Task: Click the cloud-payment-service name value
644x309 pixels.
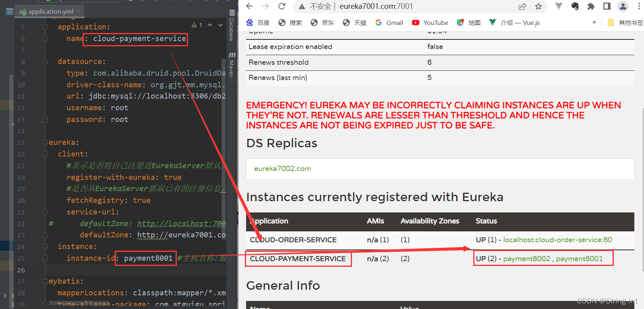Action: 139,39
